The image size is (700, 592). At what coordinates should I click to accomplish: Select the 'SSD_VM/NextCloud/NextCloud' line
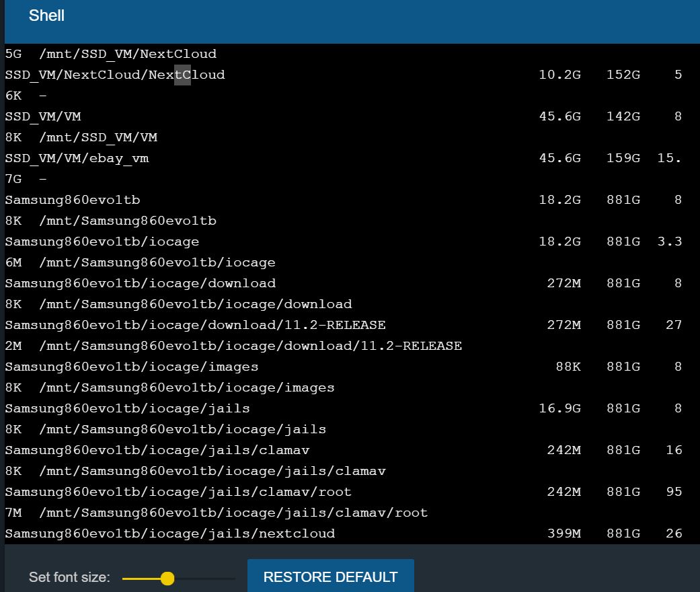(115, 75)
